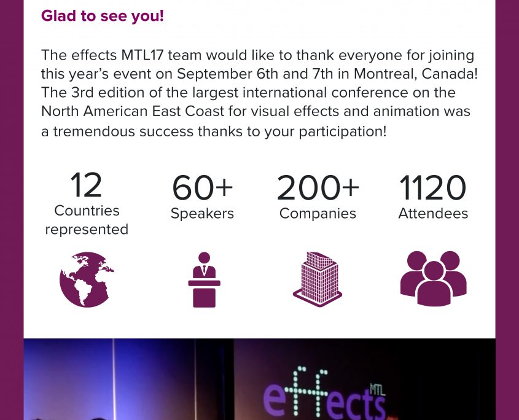Click the globe countries icon
Image resolution: width=519 pixels, height=420 pixels.
coord(87,279)
